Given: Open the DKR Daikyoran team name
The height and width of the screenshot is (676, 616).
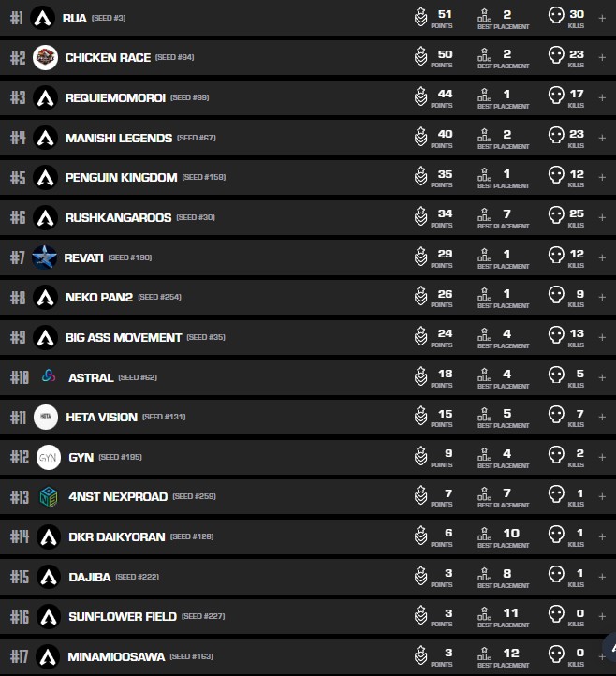Looking at the screenshot, I should tap(116, 536).
